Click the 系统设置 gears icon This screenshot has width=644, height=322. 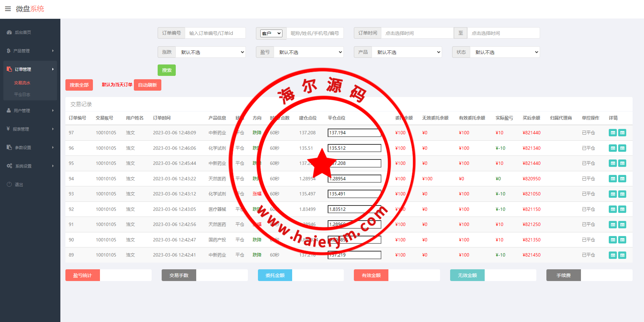(x=9, y=166)
